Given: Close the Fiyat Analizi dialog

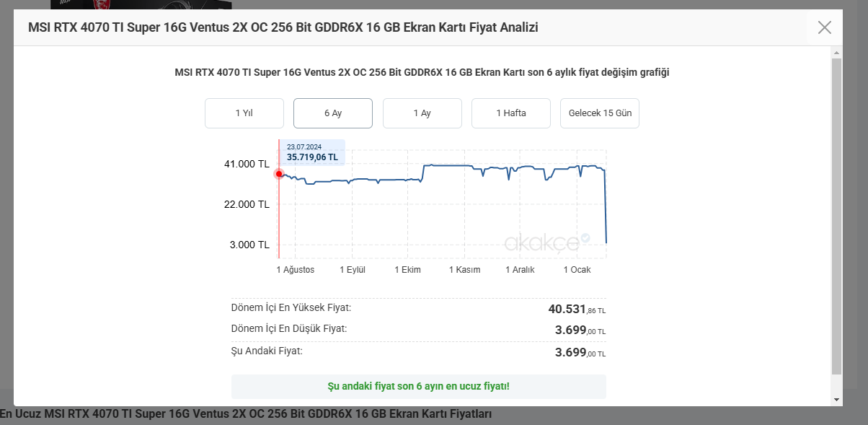Looking at the screenshot, I should coord(824,27).
